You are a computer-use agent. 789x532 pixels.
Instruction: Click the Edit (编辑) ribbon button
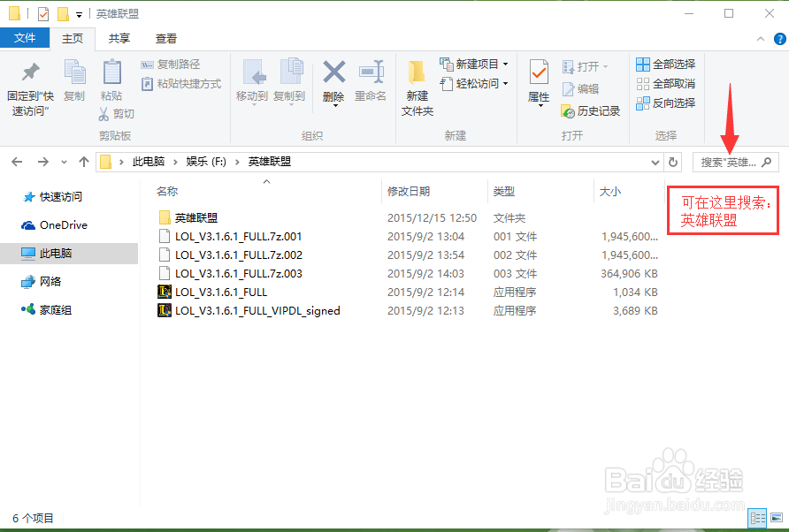pyautogui.click(x=580, y=89)
